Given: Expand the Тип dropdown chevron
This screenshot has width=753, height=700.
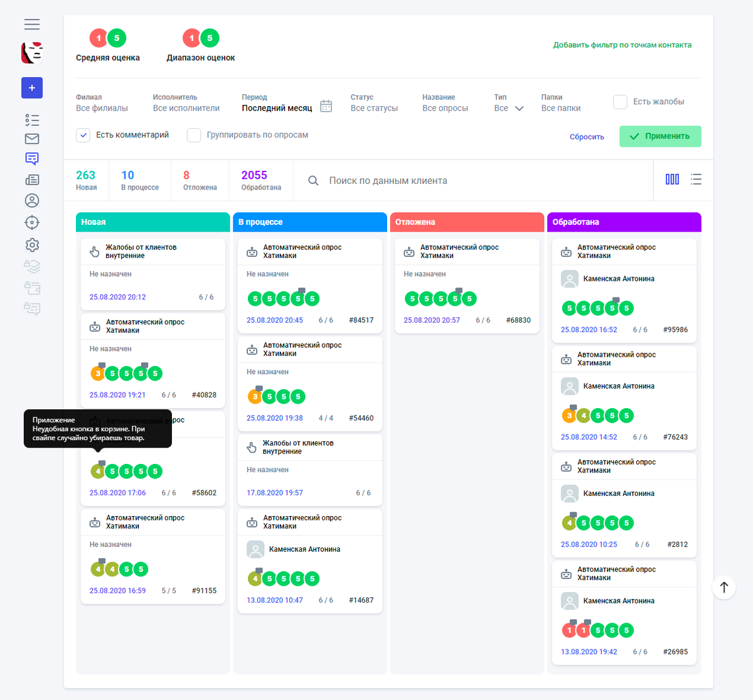Looking at the screenshot, I should point(519,109).
